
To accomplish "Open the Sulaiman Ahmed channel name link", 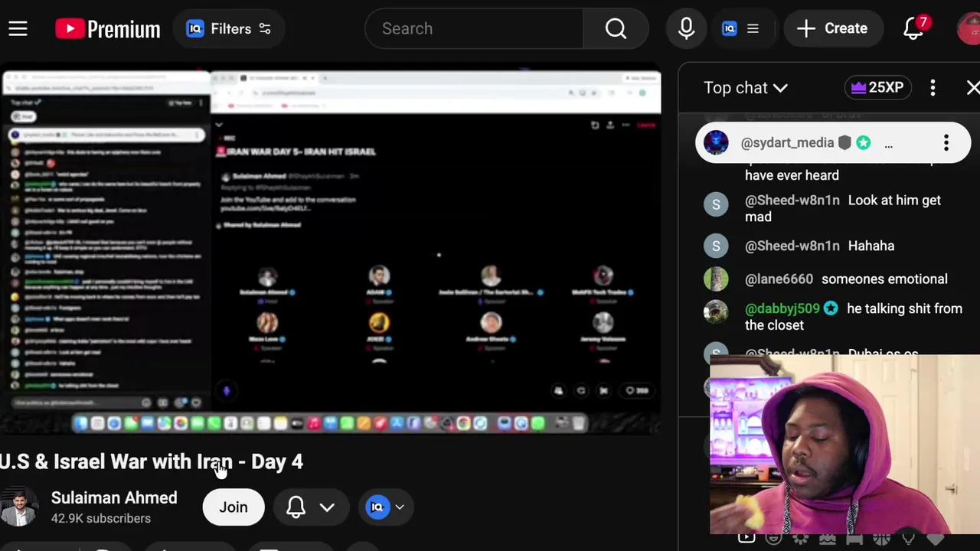I will [x=114, y=497].
